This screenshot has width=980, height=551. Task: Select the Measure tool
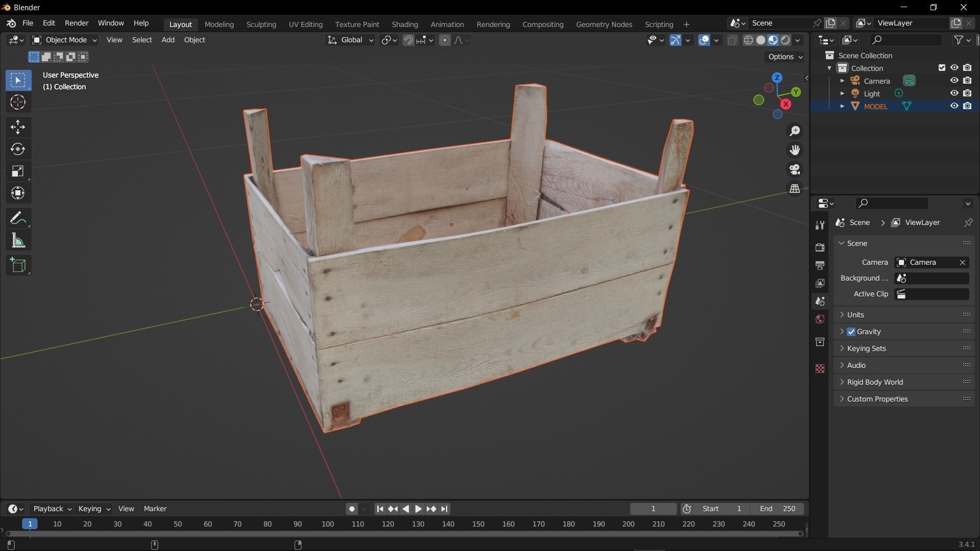pyautogui.click(x=18, y=240)
